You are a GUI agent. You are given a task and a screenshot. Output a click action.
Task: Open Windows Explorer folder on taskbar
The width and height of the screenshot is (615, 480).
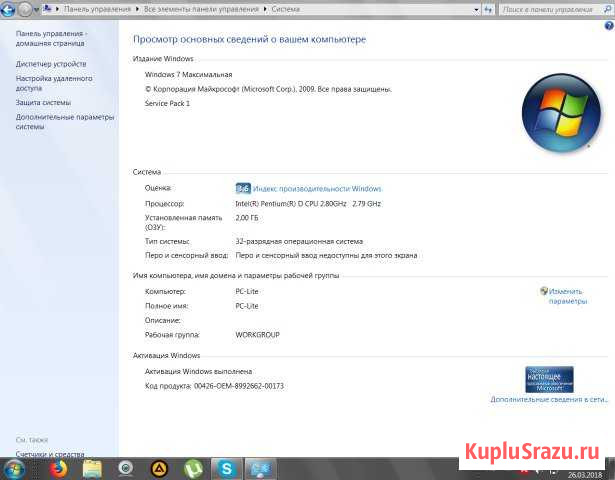(x=92, y=469)
